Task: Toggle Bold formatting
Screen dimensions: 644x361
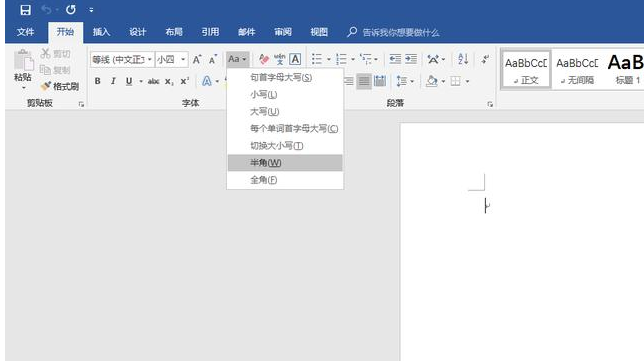Action: (x=98, y=81)
